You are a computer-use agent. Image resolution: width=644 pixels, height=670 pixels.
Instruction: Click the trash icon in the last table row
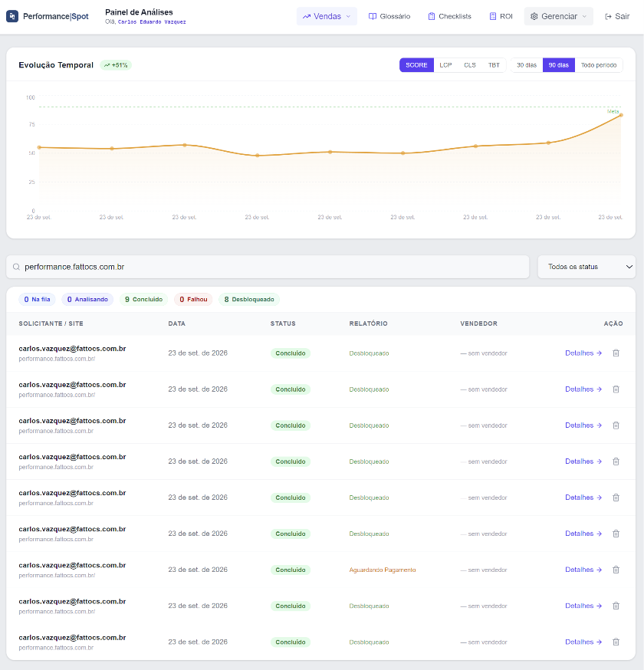pos(616,642)
